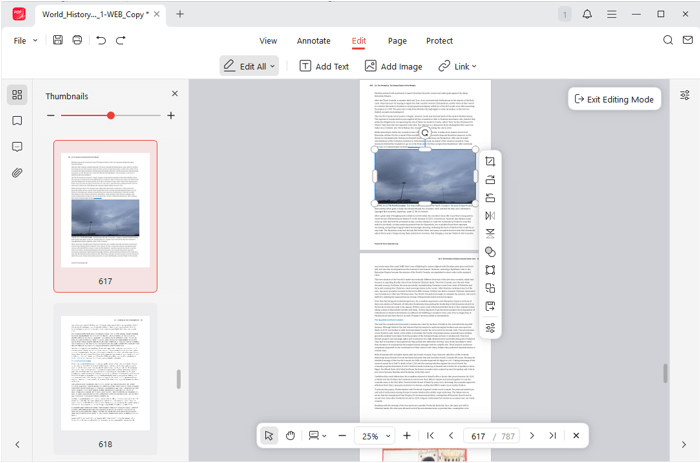Open the File menu dropdown

point(25,41)
